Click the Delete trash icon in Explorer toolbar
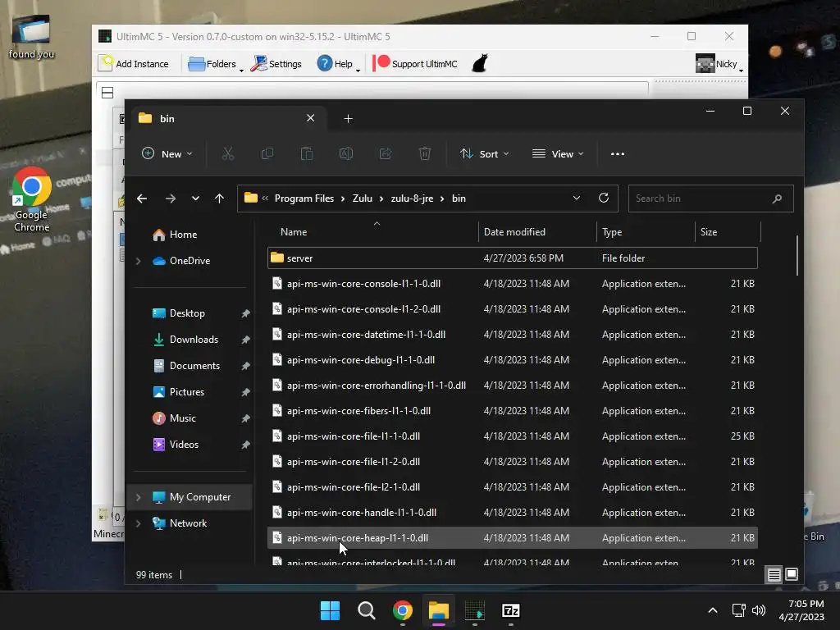This screenshot has width=840, height=630. (x=425, y=154)
